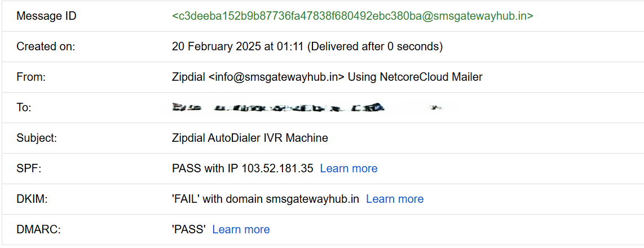Click the Message ID row label
Viewport: 644px width, 248px height.
click(46, 16)
